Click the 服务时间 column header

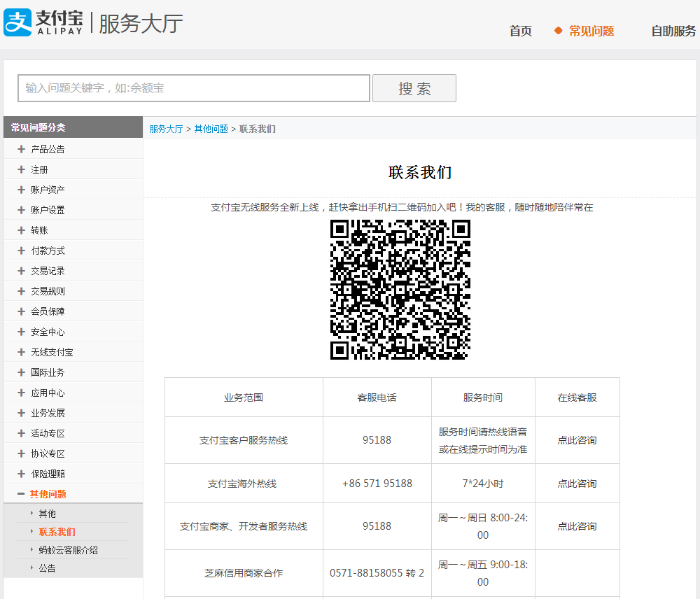pos(483,397)
